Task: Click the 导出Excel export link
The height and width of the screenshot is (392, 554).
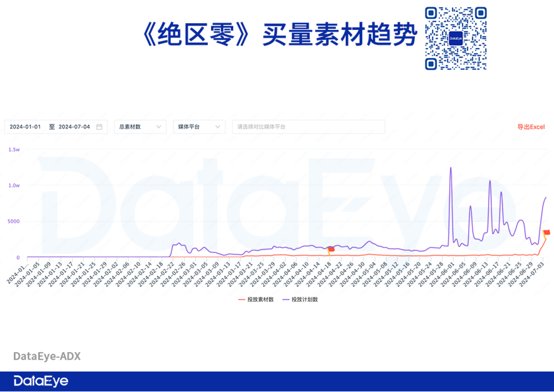Action: point(531,127)
